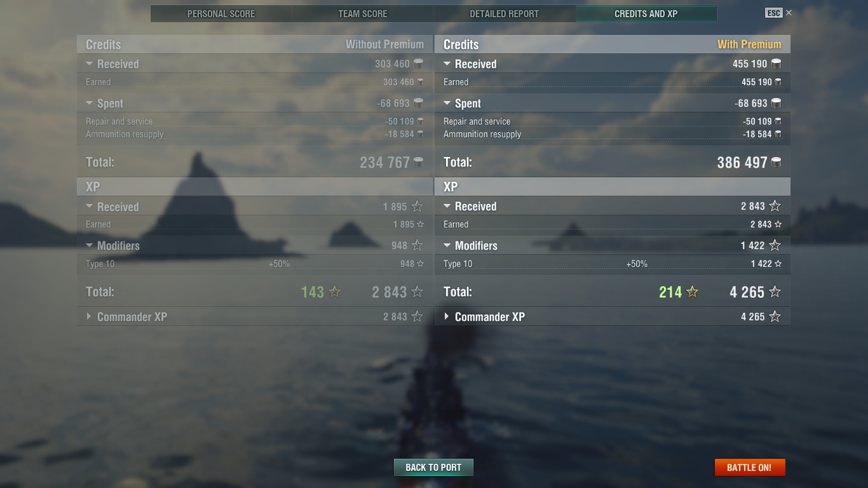
Task: Expand Commander XP in Without Premium column
Action: point(89,316)
